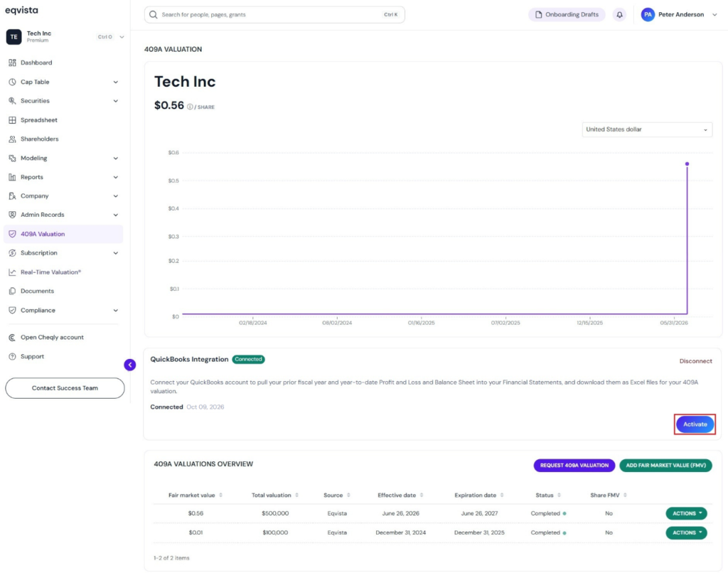The width and height of the screenshot is (728, 573).
Task: Open Onboarding Drafts
Action: pyautogui.click(x=567, y=15)
